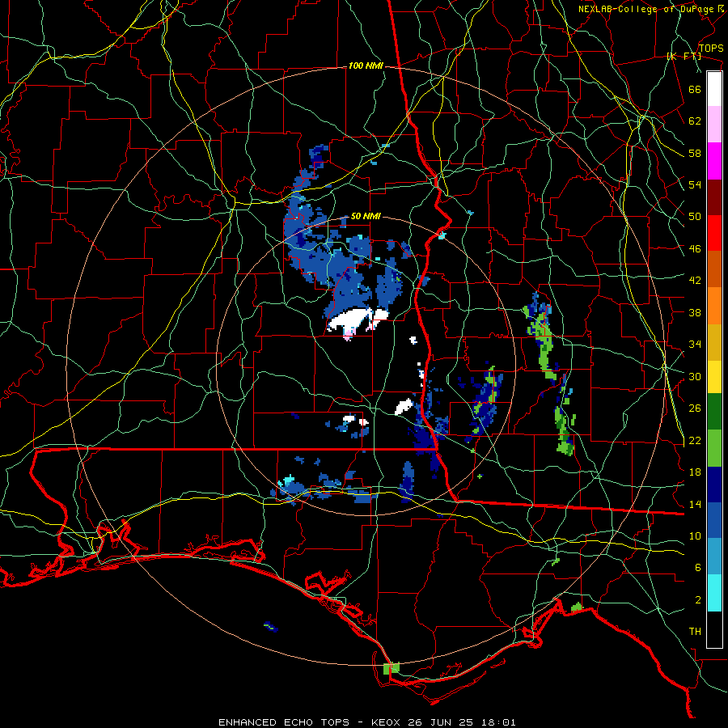
Task: Click the '100 NMI' range ring label
Action: pos(366,66)
